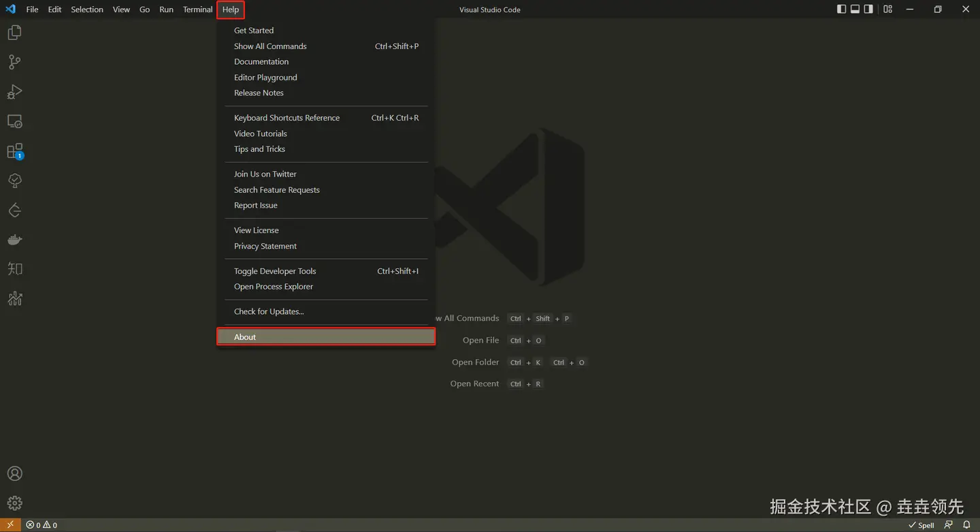The width and height of the screenshot is (980, 532).
Task: Click the feedback icon in status bar
Action: (949, 525)
